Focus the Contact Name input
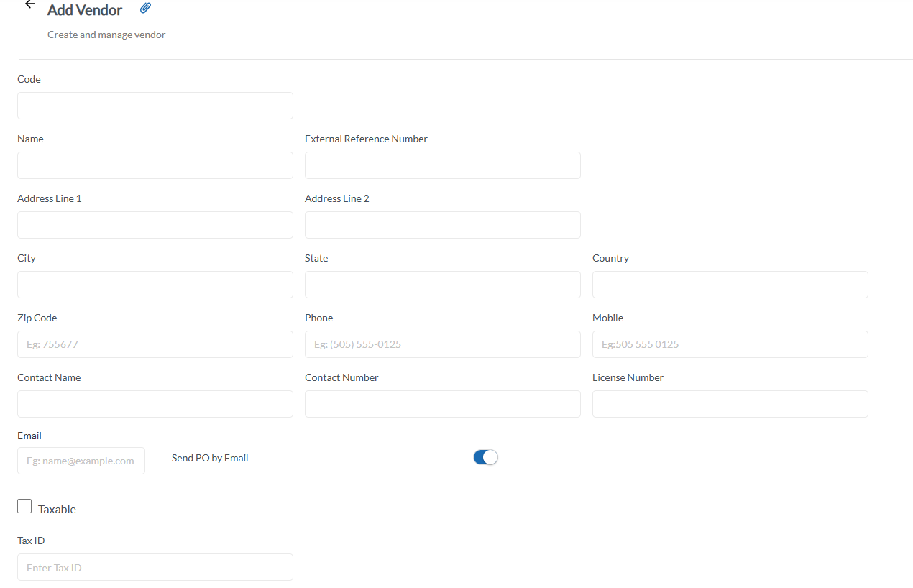913x588 pixels. tap(155, 404)
